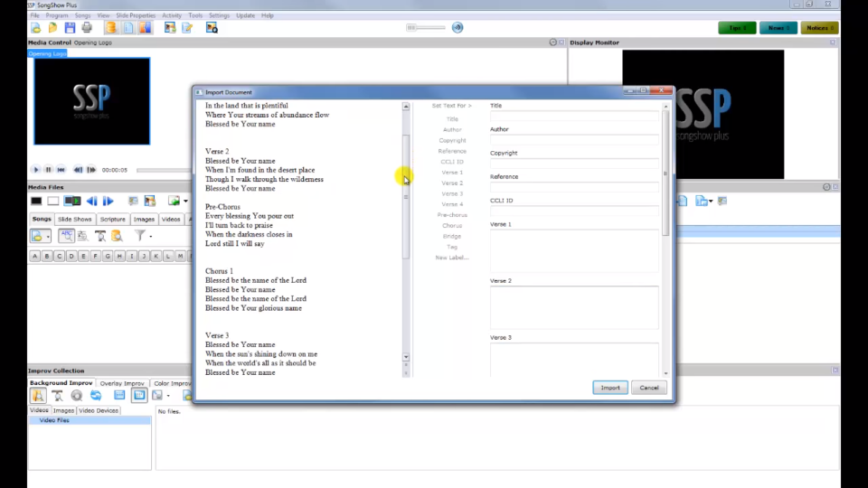
Task: Switch to Scripture tab
Action: [112, 219]
